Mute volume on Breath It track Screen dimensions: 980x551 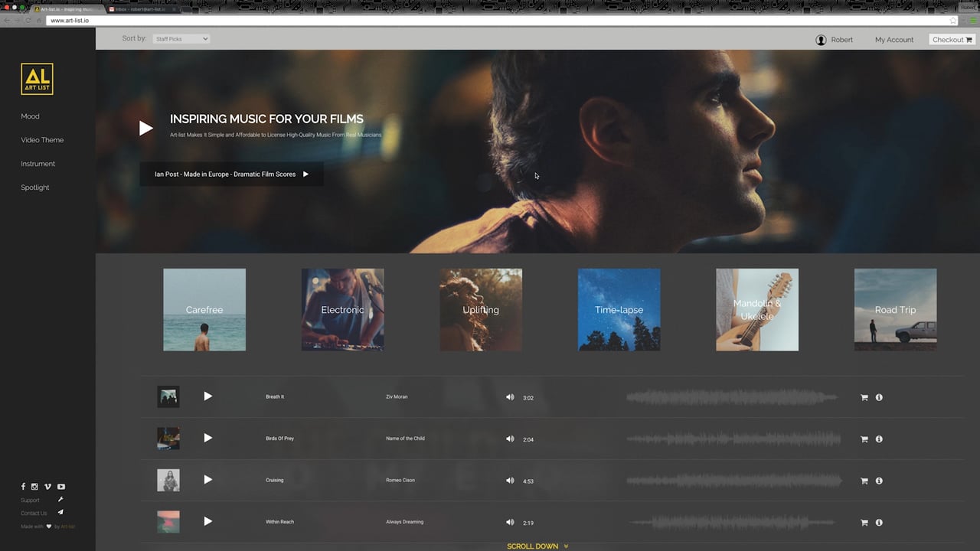[x=510, y=397]
